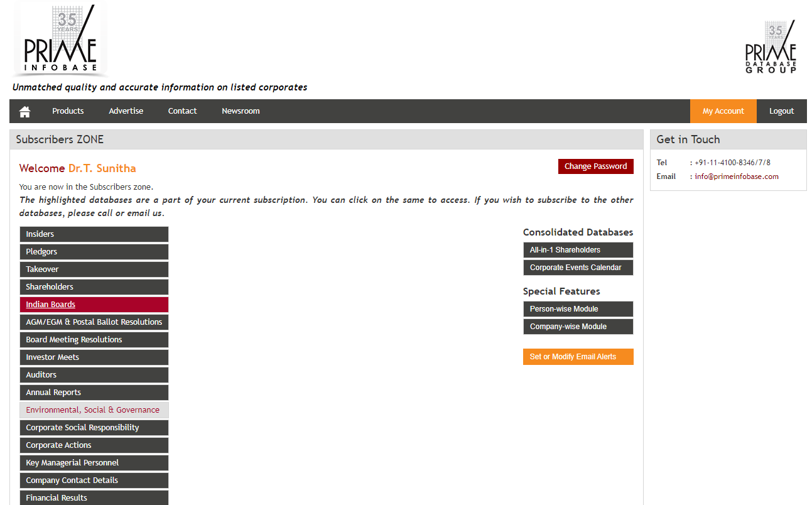812x505 pixels.
Task: Click the info@primeinfobase.com email link
Action: [736, 176]
